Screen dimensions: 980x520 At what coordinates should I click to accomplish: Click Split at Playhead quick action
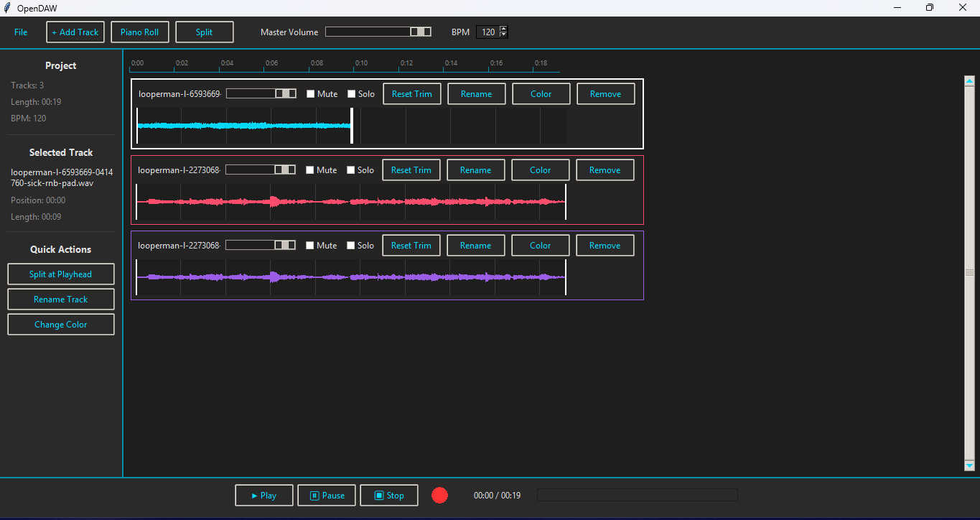coord(61,274)
